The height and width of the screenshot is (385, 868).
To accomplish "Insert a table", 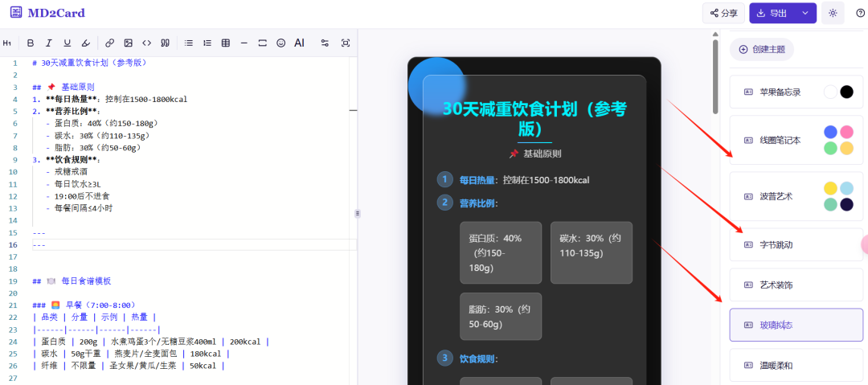I will point(225,43).
